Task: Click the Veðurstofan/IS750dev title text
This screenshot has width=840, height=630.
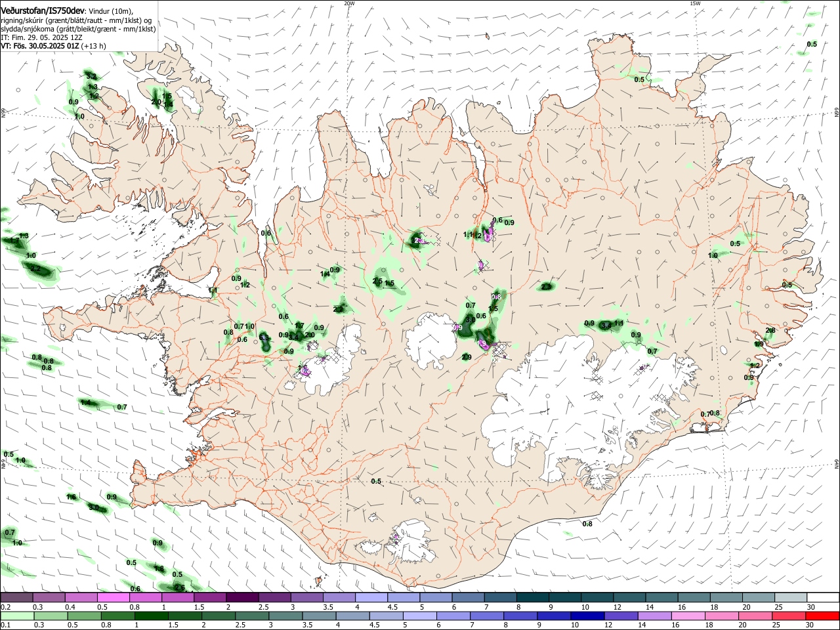Action: (43, 11)
